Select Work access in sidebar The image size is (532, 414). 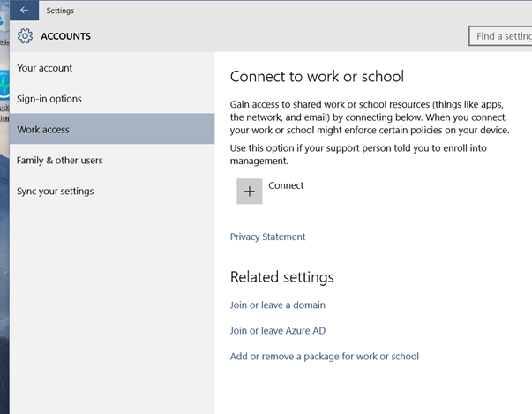click(43, 130)
